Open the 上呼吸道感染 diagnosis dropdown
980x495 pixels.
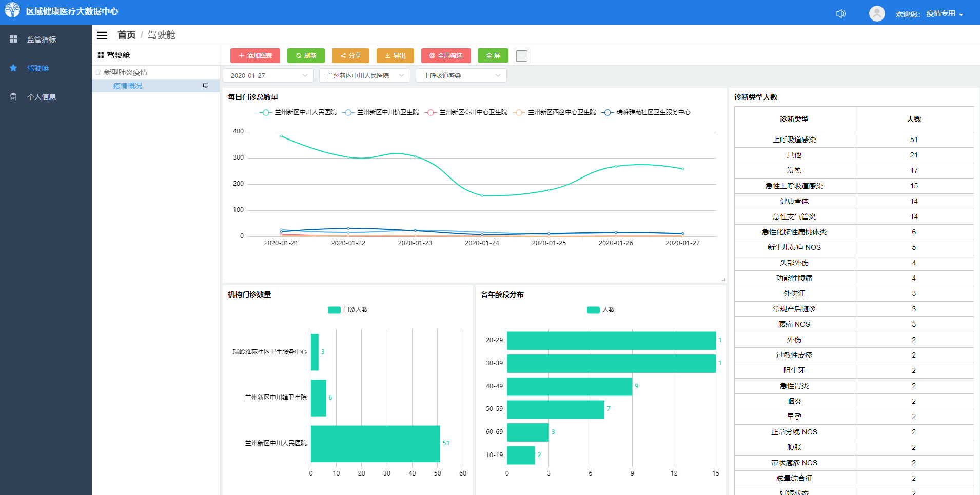coord(461,76)
